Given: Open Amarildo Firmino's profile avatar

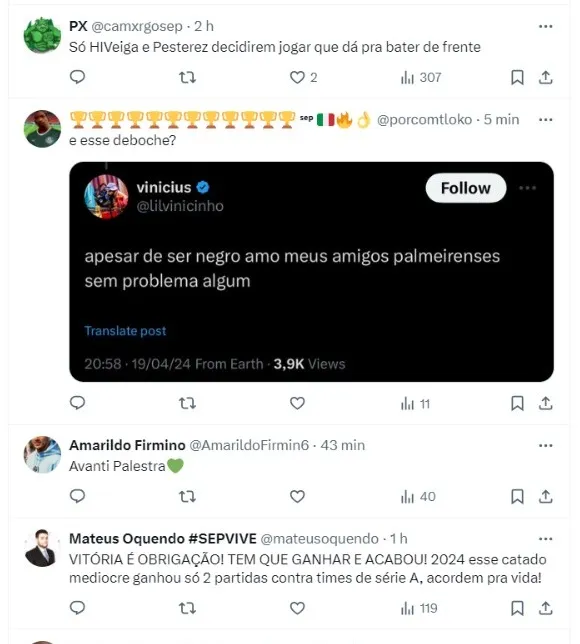Looking at the screenshot, I should click(x=42, y=455).
